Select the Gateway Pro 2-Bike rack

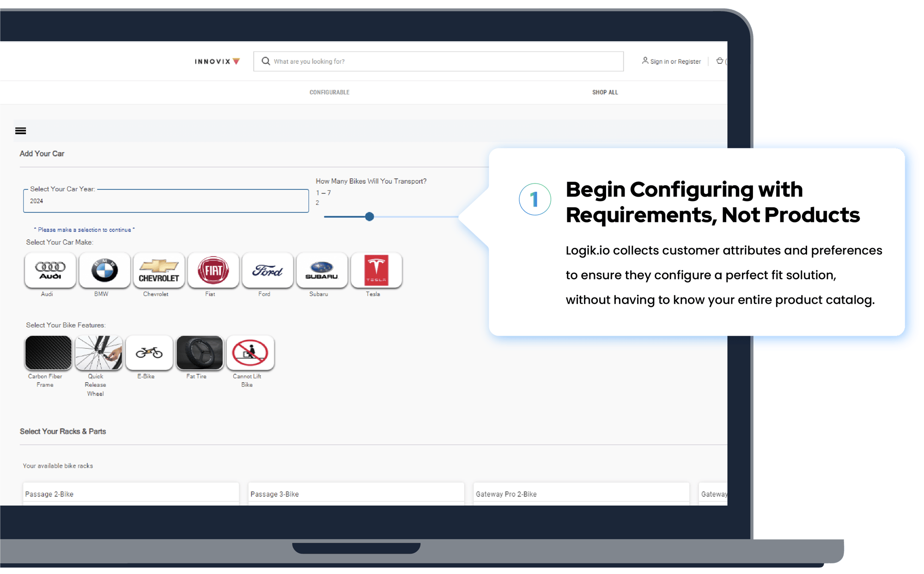point(582,493)
